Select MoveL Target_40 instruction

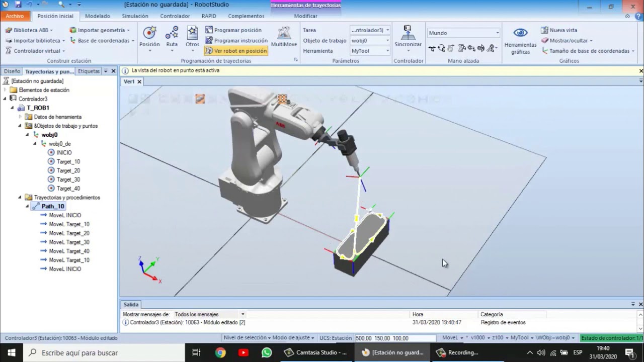pyautogui.click(x=69, y=251)
